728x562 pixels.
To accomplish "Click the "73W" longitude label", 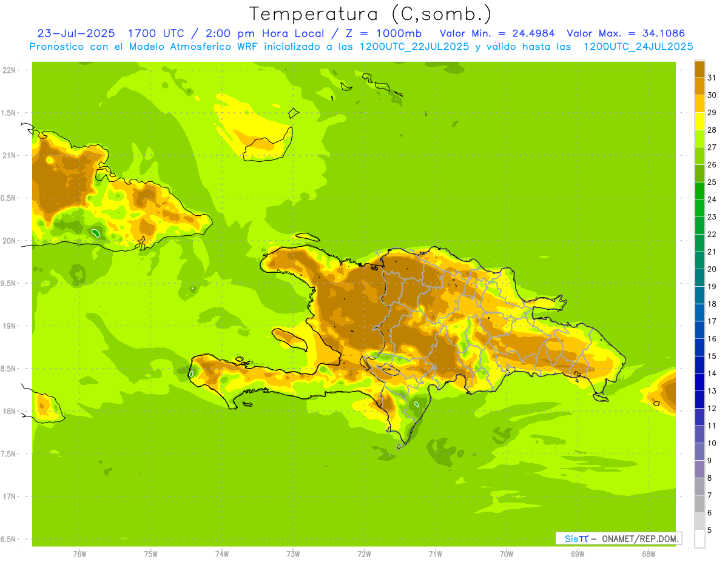I will coord(293,554).
